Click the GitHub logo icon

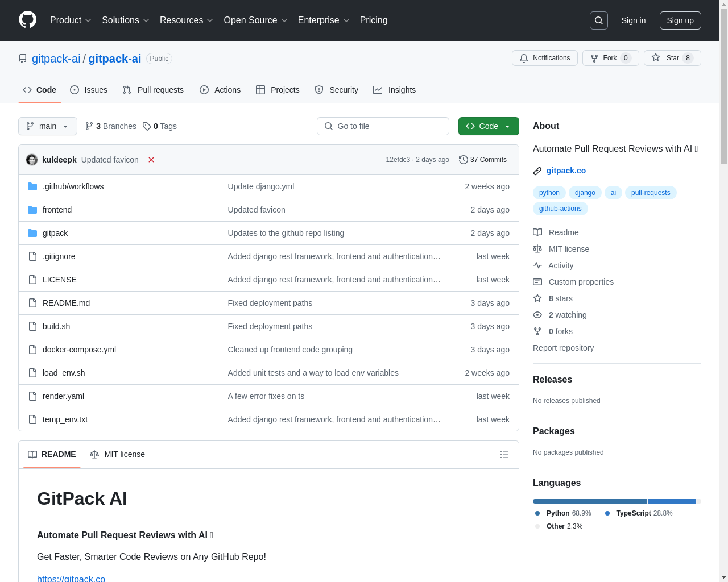pos(28,20)
